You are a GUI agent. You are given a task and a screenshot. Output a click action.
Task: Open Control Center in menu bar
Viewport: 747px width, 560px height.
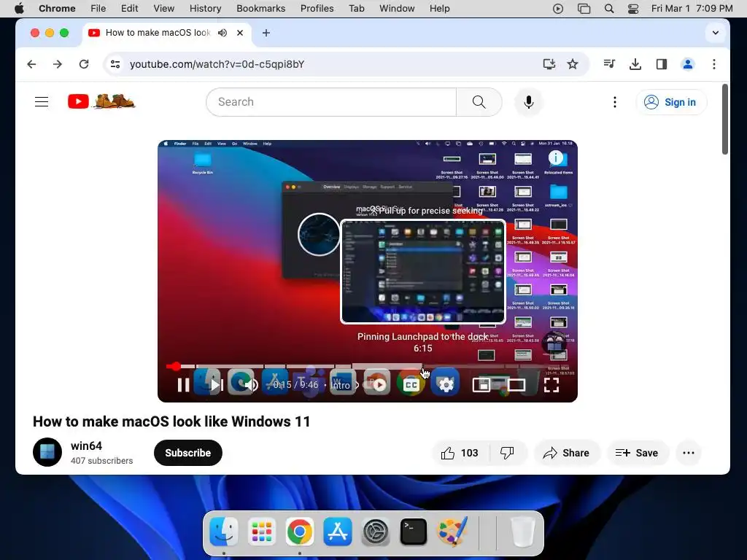[x=632, y=8]
